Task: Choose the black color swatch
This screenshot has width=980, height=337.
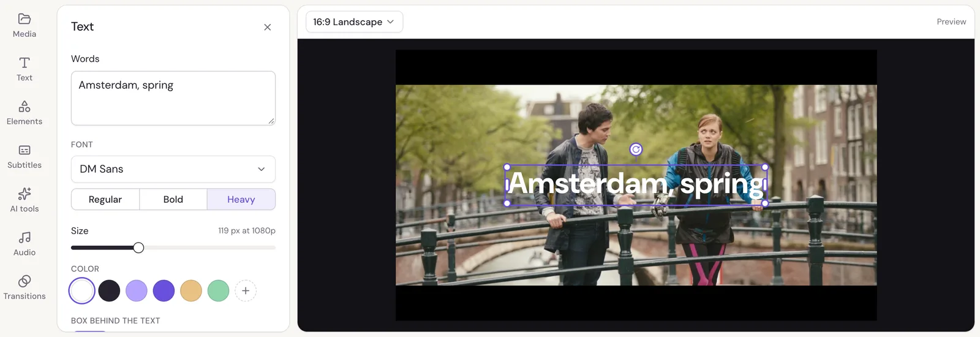Action: (109, 290)
